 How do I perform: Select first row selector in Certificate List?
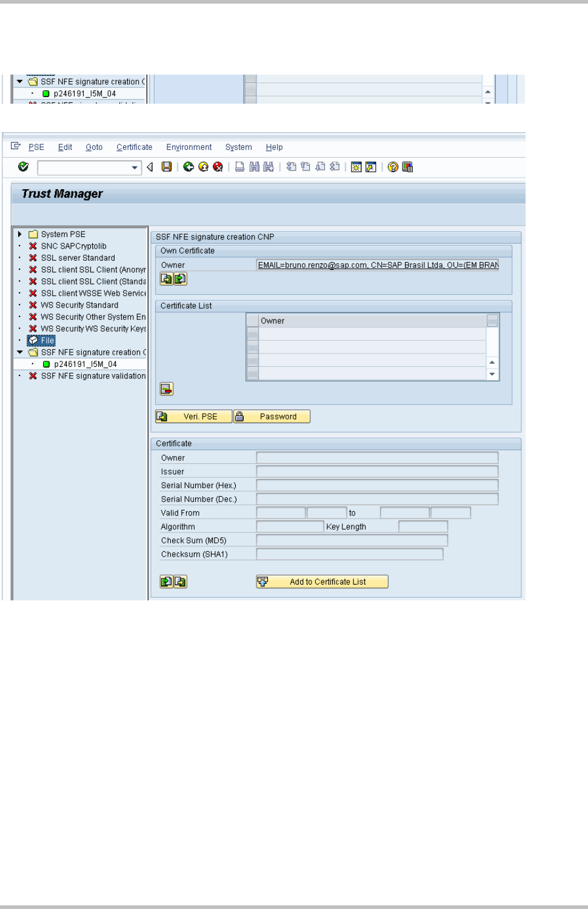(x=253, y=334)
